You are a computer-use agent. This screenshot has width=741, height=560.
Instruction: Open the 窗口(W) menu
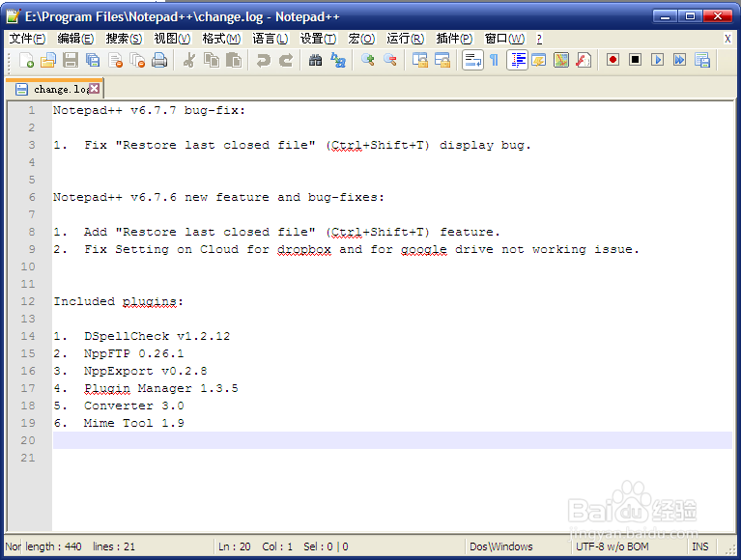tap(504, 39)
